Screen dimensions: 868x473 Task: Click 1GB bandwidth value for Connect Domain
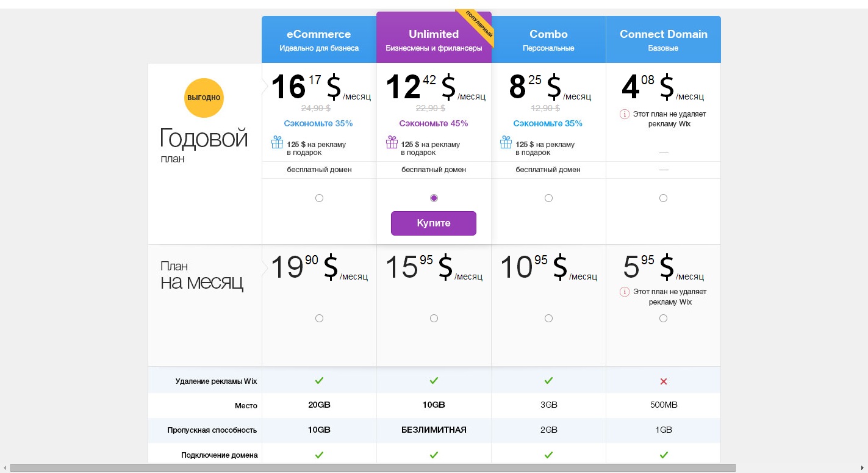[663, 430]
